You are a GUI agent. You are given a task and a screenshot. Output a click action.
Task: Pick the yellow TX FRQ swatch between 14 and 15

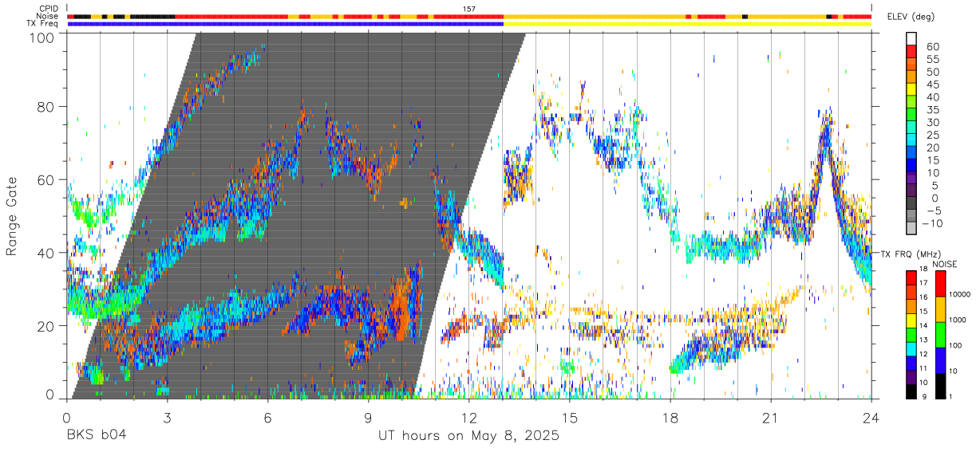coord(911,320)
